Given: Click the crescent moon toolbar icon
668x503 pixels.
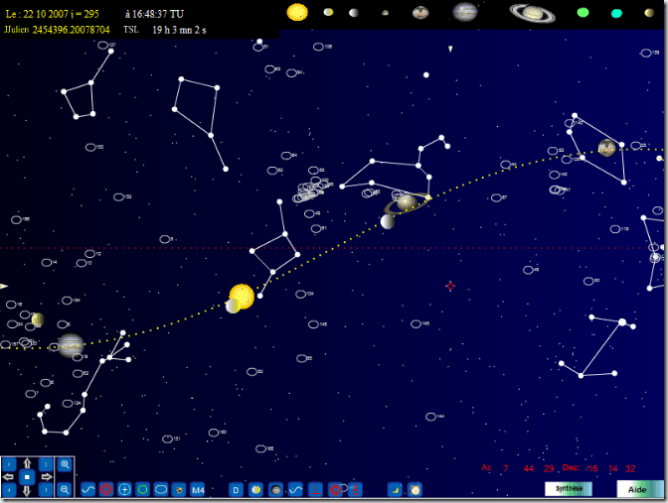Looking at the screenshot, I should (x=394, y=489).
